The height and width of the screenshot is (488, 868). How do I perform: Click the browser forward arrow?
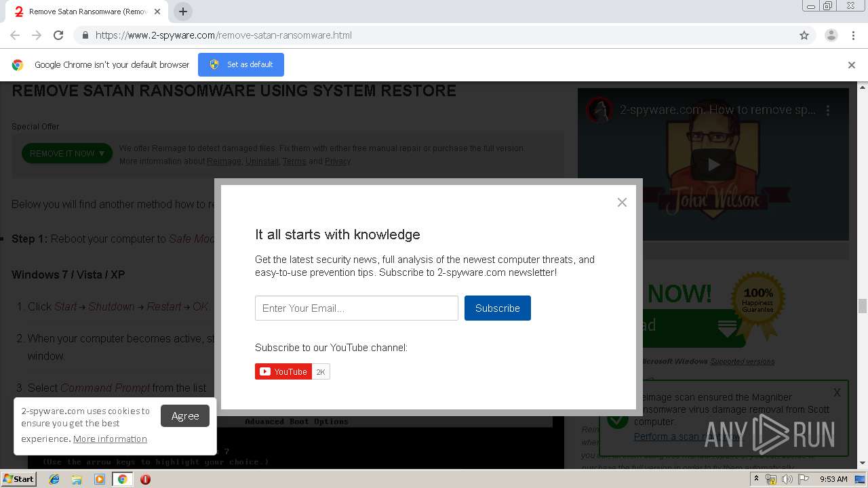(x=37, y=35)
